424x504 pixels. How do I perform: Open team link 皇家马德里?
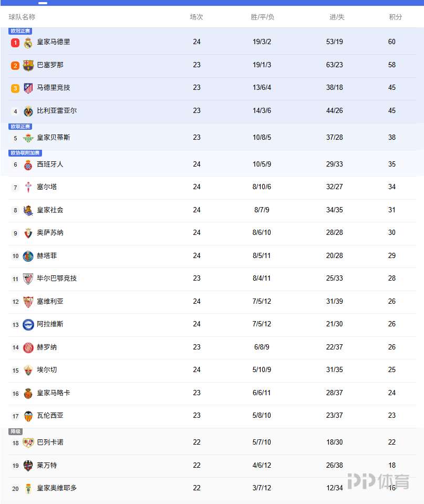point(54,42)
